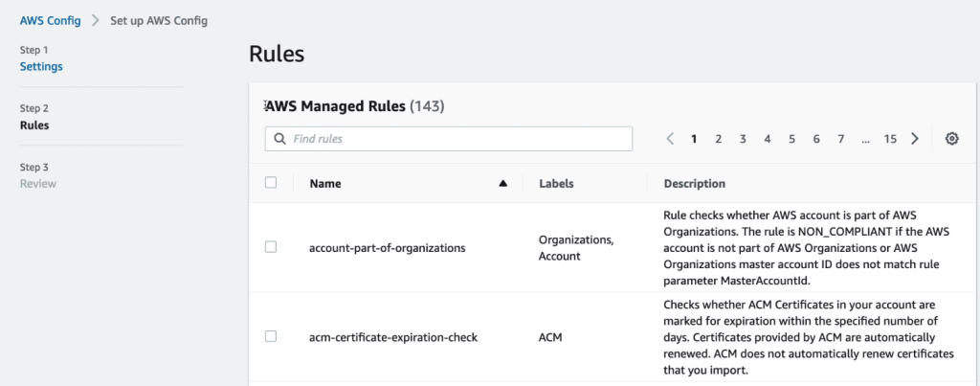Image resolution: width=980 pixels, height=386 pixels.
Task: Focus the Find rules search field
Action: 457,139
